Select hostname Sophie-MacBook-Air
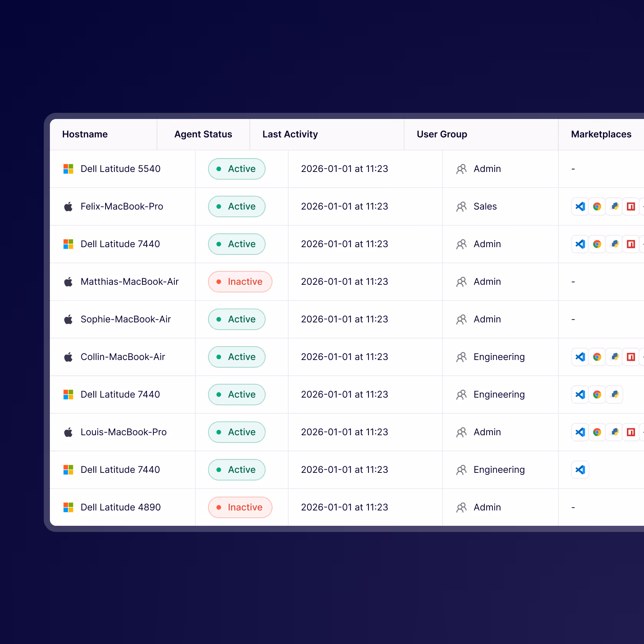Image resolution: width=644 pixels, height=644 pixels. click(x=125, y=319)
